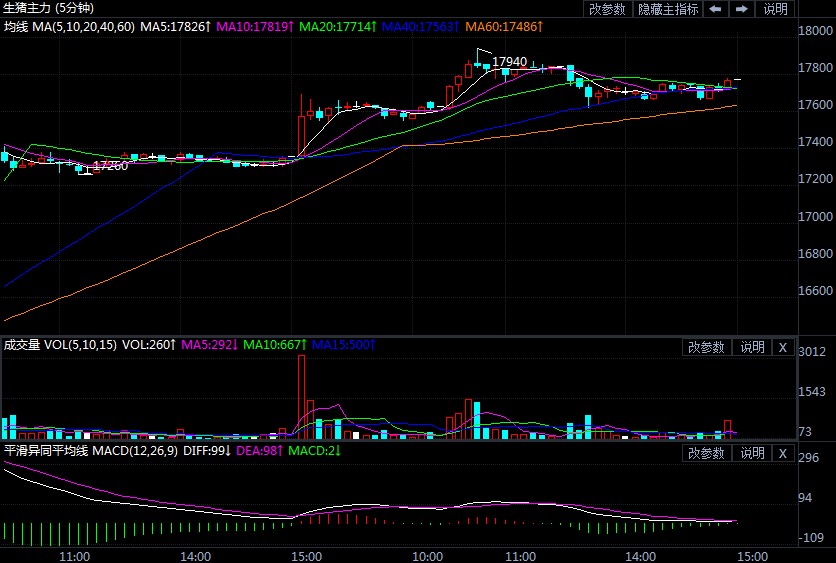The height and width of the screenshot is (563, 836).
Task: Click the volume MA10:667 value
Action: (x=275, y=345)
